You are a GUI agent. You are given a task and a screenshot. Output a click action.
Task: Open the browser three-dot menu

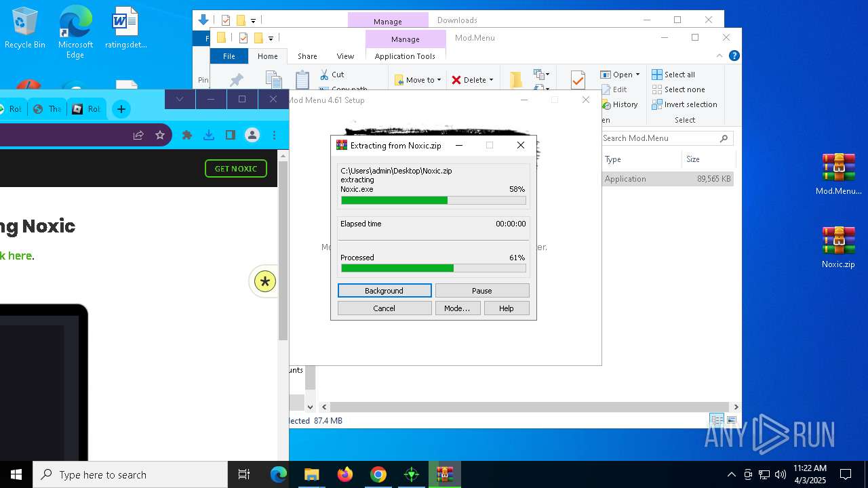click(x=274, y=136)
